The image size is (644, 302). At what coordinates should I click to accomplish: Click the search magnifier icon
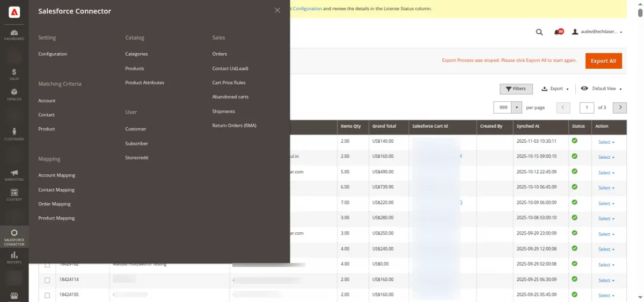pyautogui.click(x=539, y=32)
